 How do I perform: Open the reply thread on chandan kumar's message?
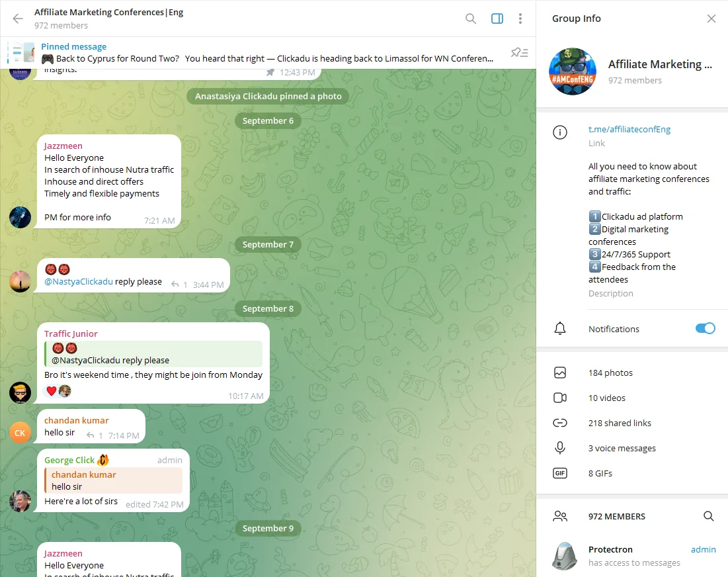pyautogui.click(x=95, y=435)
